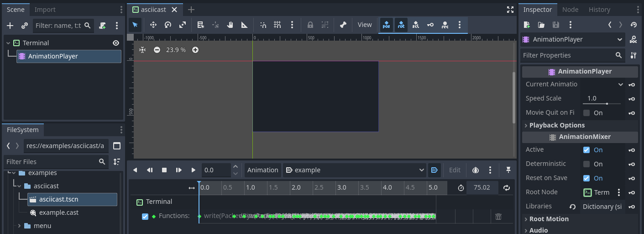
Task: Toggle onion skinning
Action: coord(476,170)
